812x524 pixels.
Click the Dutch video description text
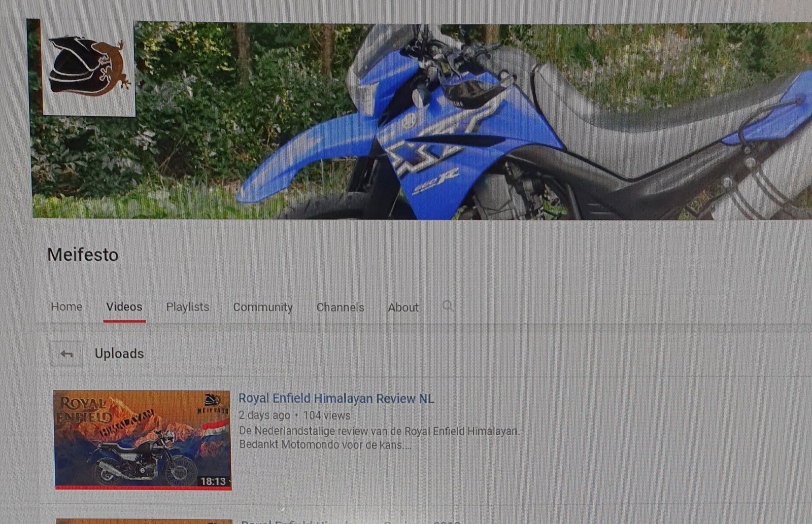click(x=378, y=438)
